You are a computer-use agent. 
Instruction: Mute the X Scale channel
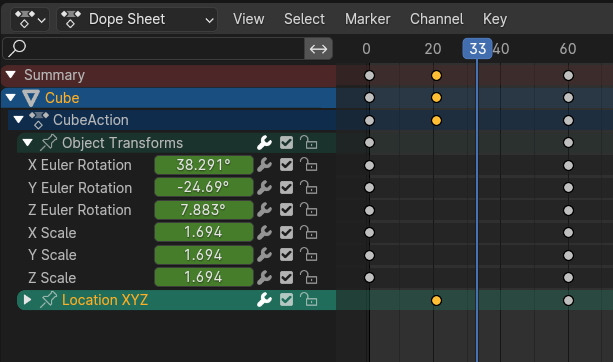click(287, 233)
